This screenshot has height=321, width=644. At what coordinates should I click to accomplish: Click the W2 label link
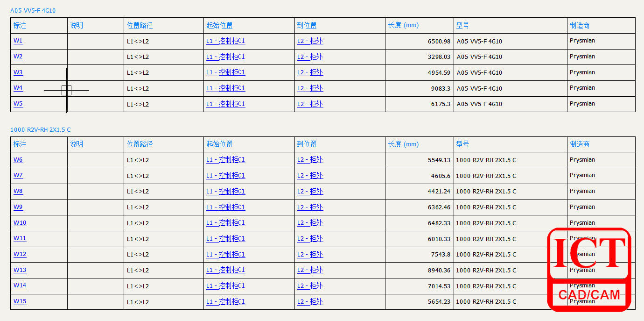(18, 57)
